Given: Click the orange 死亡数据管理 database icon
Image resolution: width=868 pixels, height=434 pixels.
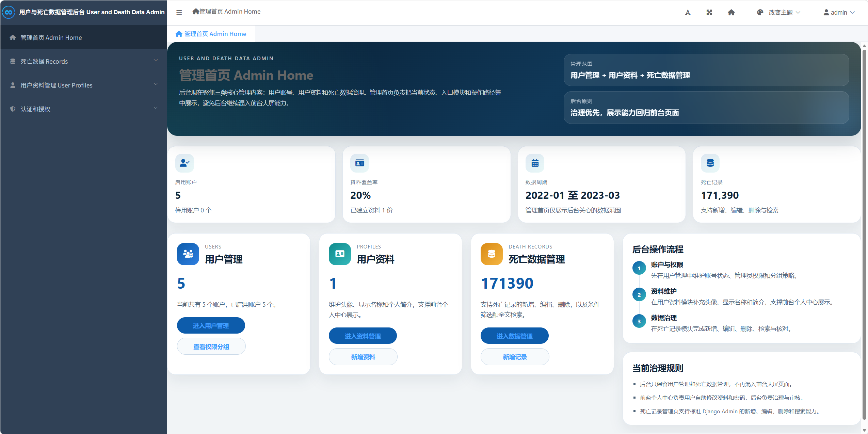Looking at the screenshot, I should (x=492, y=254).
